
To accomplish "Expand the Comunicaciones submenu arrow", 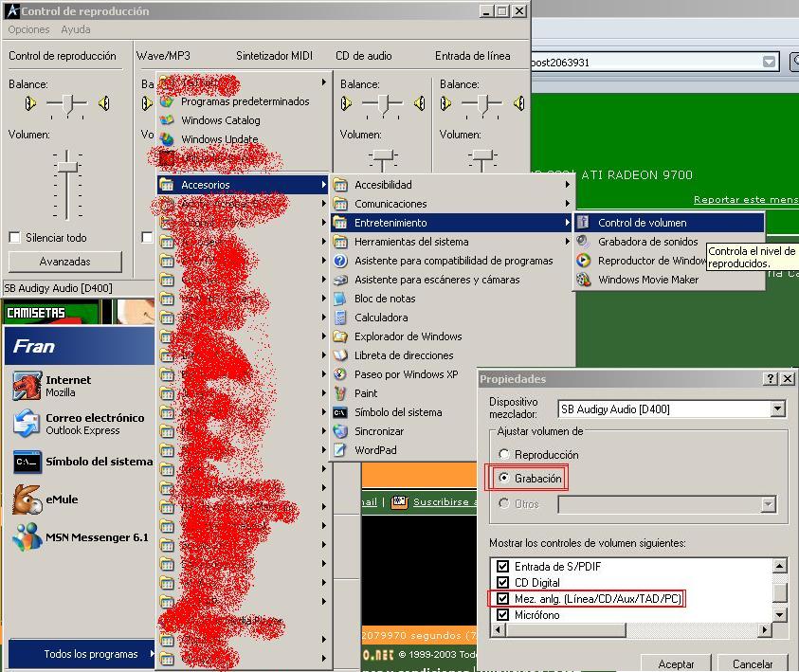I will click(x=567, y=204).
